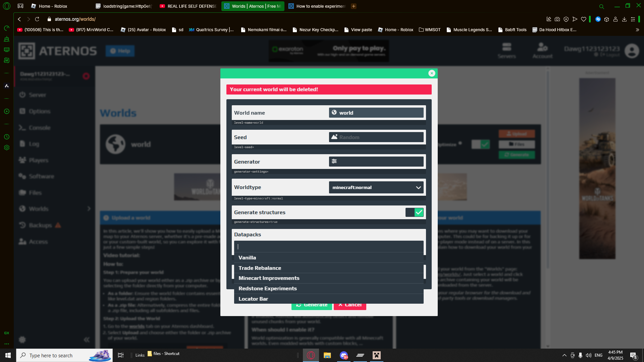644x362 pixels.
Task: Click the Datapacks search field
Action: coord(329,247)
